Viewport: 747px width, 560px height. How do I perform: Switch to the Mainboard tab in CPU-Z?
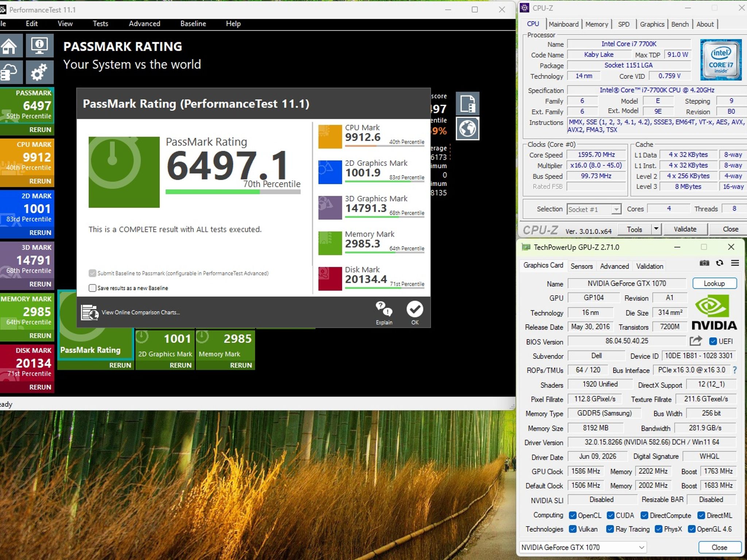(x=564, y=24)
